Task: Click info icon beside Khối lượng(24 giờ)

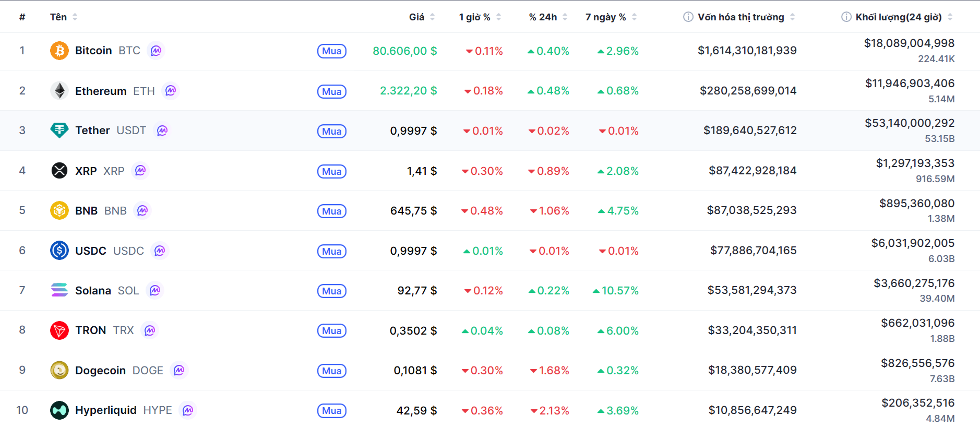Action: tap(846, 17)
